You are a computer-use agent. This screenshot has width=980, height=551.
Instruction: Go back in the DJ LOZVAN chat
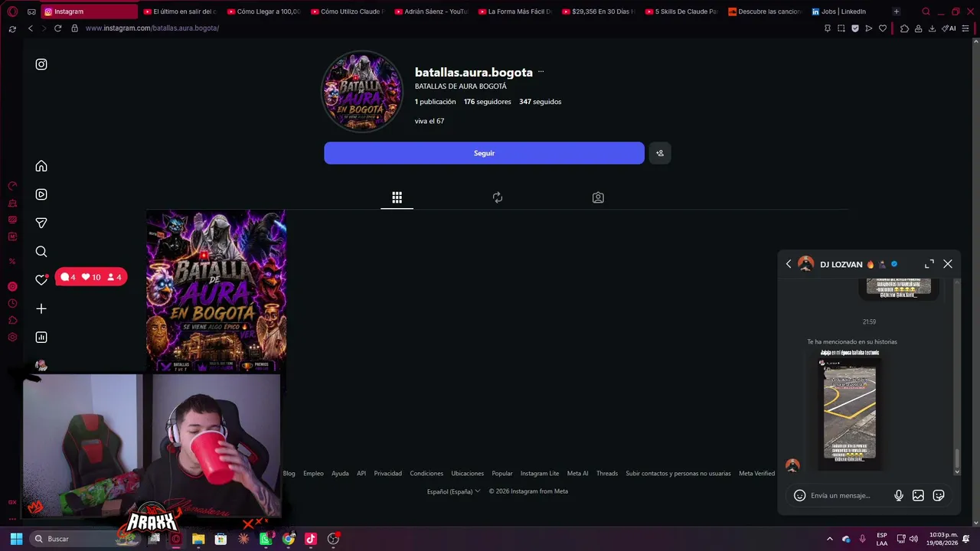[789, 264]
